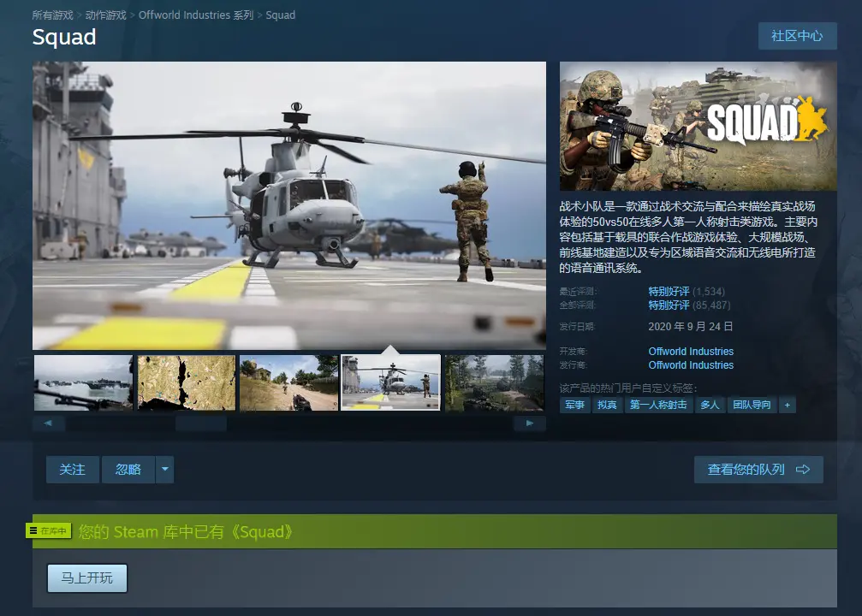Select the 多人 tag

[710, 405]
